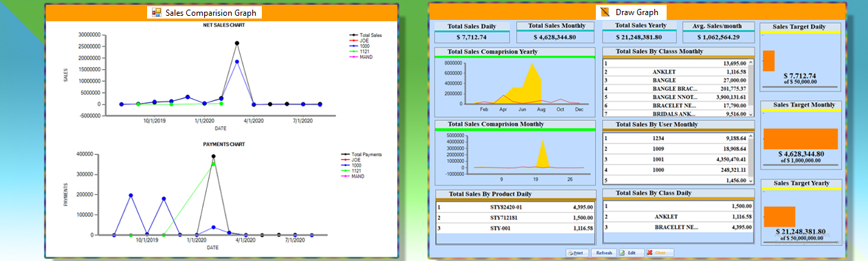Screen dimensions: 868x261
Task: Click the Net Sales Chart peak data point
Action: (x=237, y=43)
